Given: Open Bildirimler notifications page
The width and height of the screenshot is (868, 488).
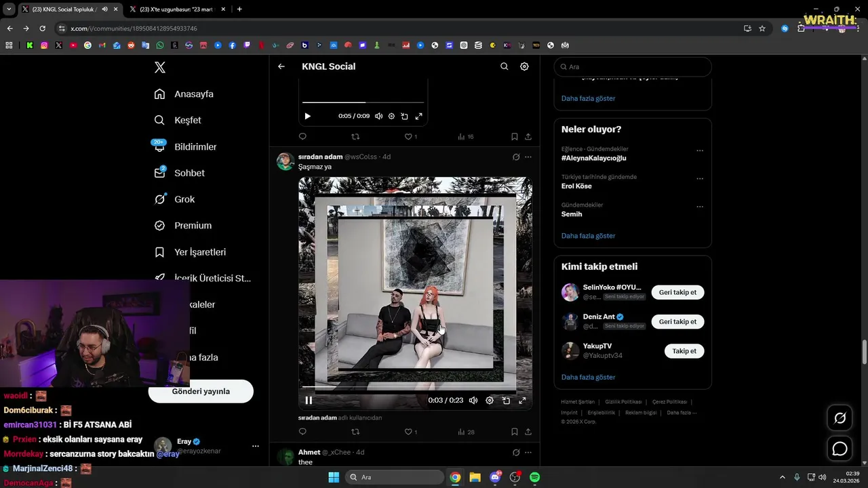Looking at the screenshot, I should tap(185, 146).
